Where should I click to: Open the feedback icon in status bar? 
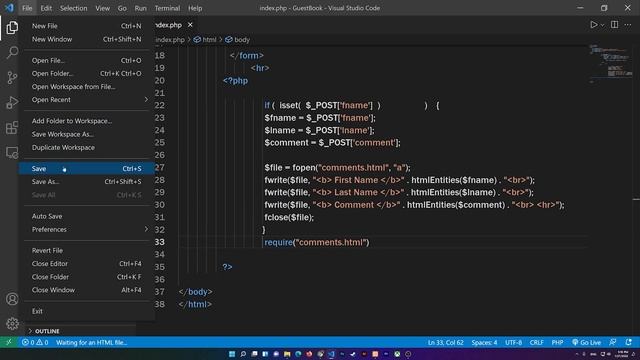tap(613, 342)
